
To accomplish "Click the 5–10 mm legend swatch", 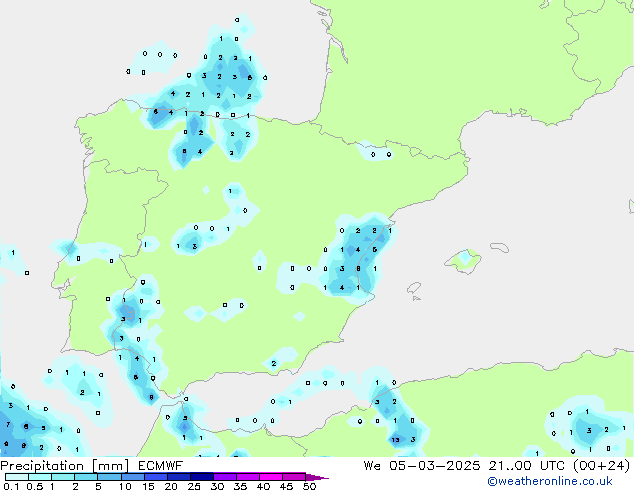I will (109, 477).
